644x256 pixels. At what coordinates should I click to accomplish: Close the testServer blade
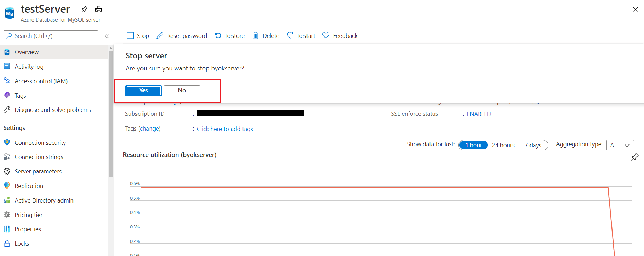pos(636,10)
